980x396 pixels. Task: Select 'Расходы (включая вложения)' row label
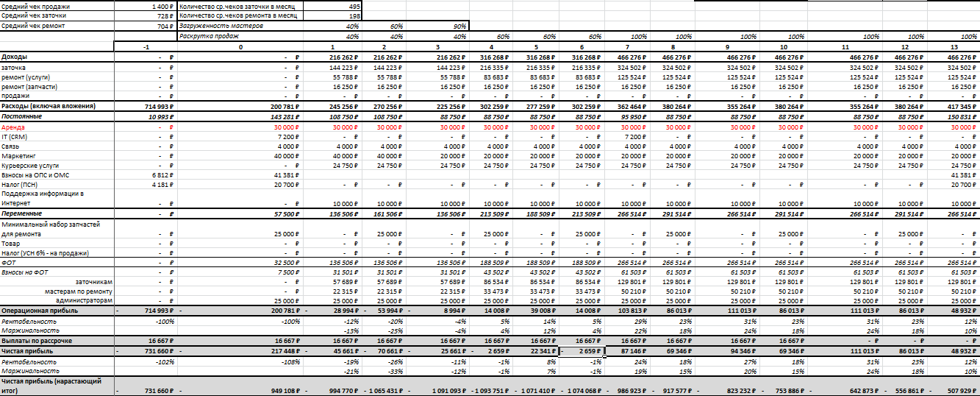[57, 106]
